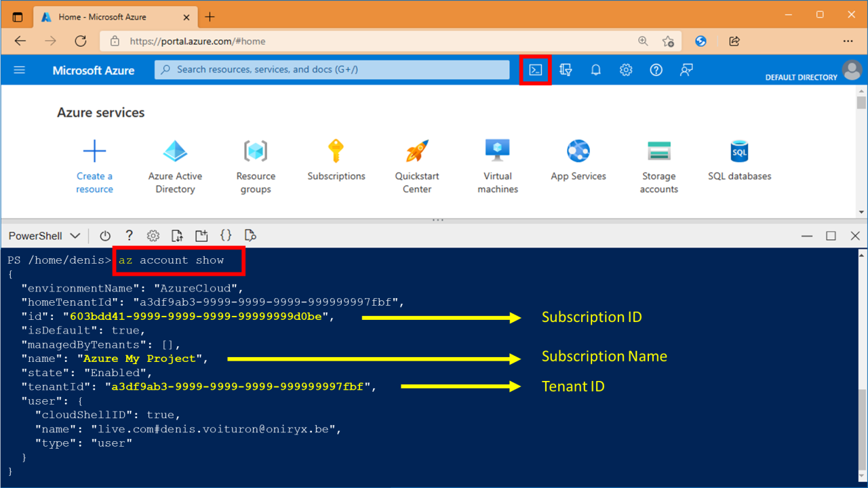Click the browser zoom magnifier icon

[643, 41]
